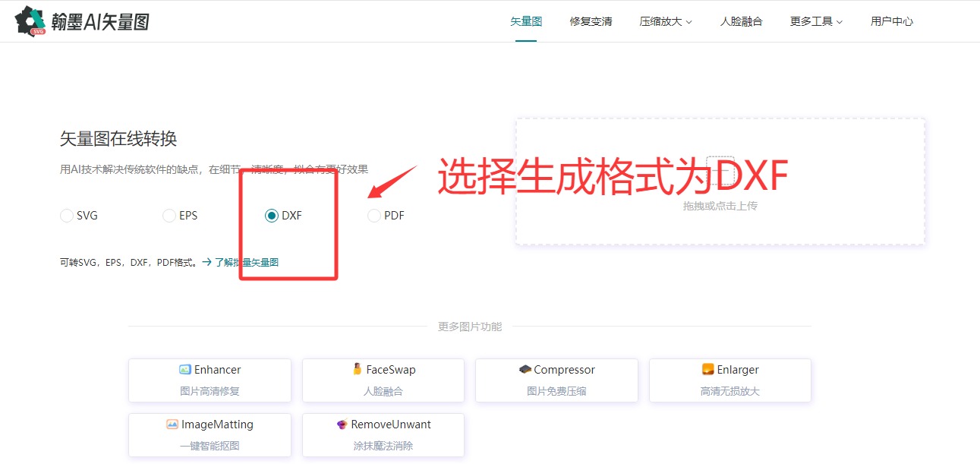Open 用户中心 in the top navigation
Viewport: 980px width, 464px height.
pos(891,21)
